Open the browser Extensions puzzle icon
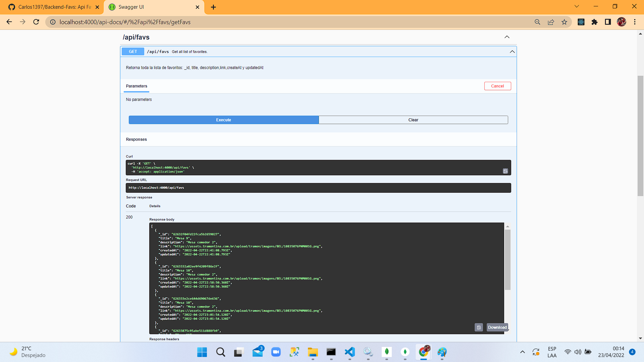This screenshot has width=644, height=362. coord(594,22)
